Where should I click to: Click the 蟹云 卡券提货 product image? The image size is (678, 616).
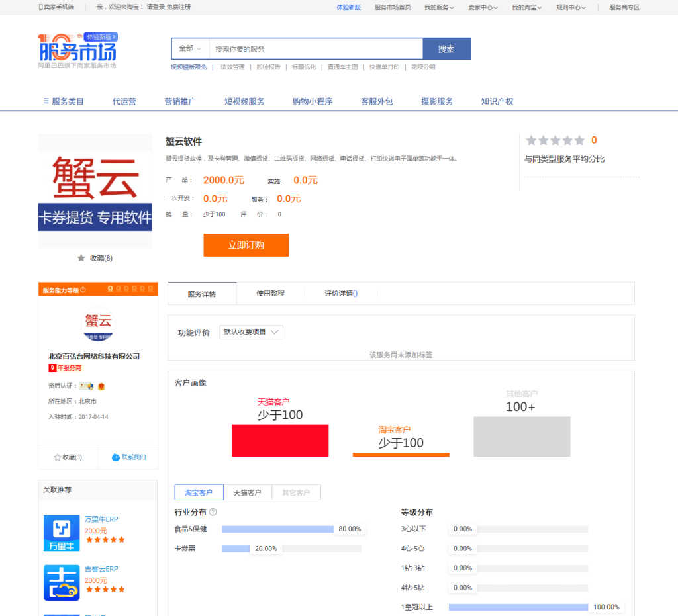(95, 191)
